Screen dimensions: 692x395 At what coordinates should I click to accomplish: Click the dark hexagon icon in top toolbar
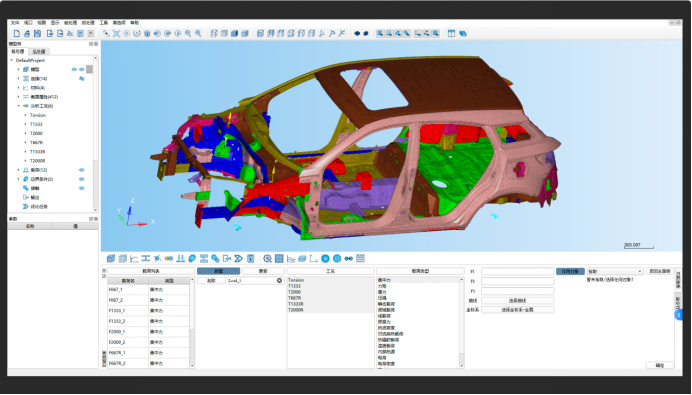pos(357,34)
